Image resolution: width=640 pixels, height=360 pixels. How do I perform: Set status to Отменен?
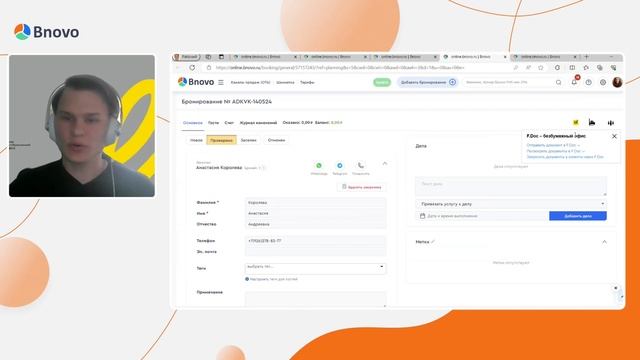276,140
